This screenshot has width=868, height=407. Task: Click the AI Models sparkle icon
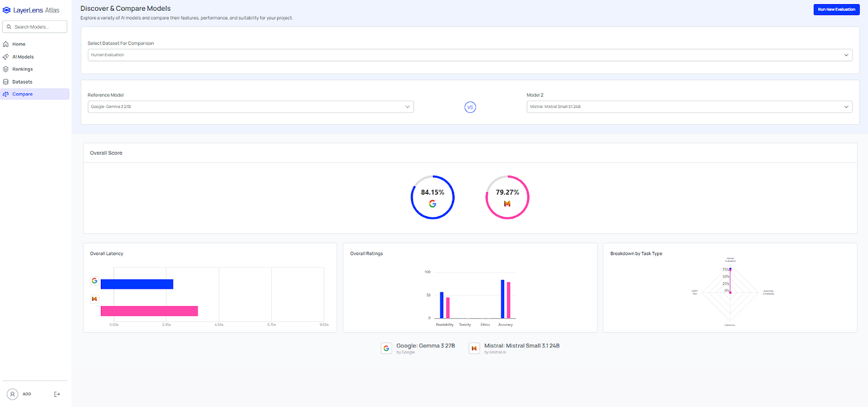(x=6, y=57)
